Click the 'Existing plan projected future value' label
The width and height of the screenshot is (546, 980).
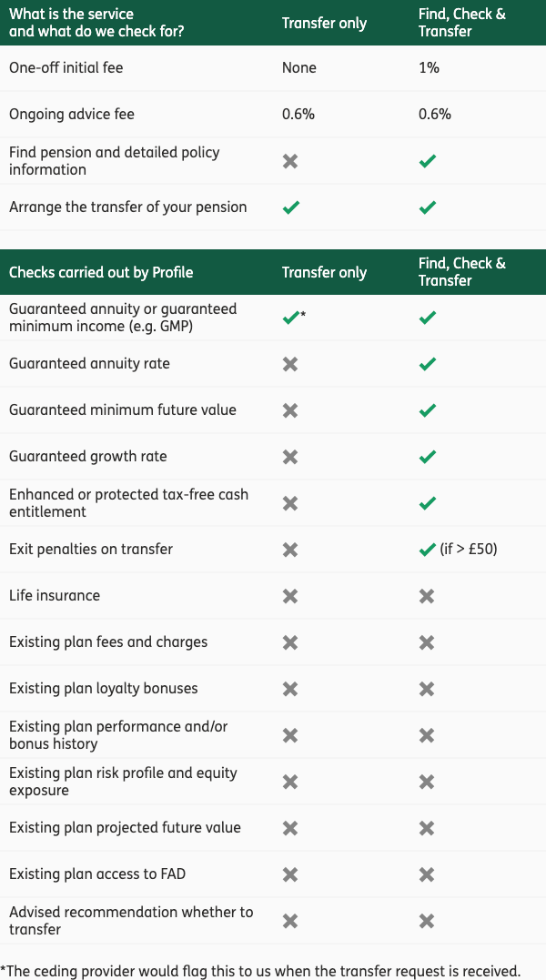[125, 828]
